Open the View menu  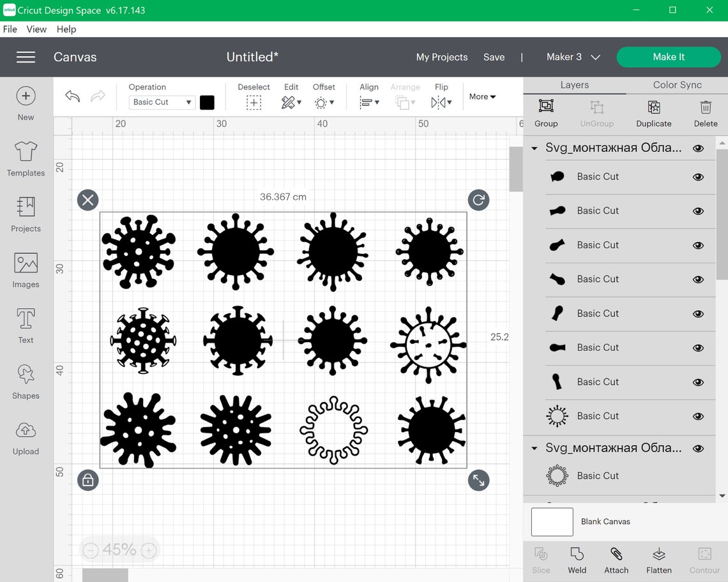(36, 29)
